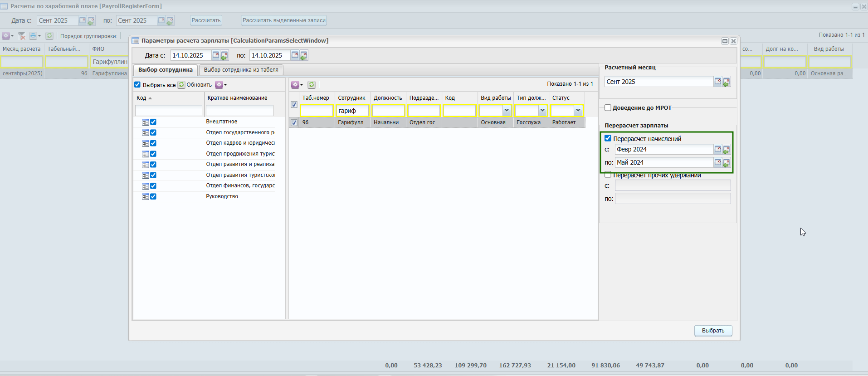Open the 'Тип долж...' filter dropdown
This screenshot has height=376, width=868.
[x=542, y=110]
